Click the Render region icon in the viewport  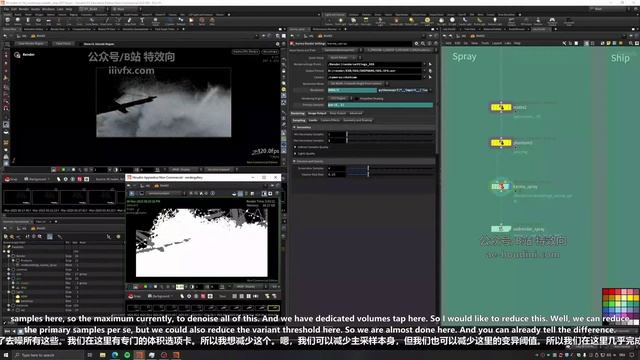click(x=17, y=55)
